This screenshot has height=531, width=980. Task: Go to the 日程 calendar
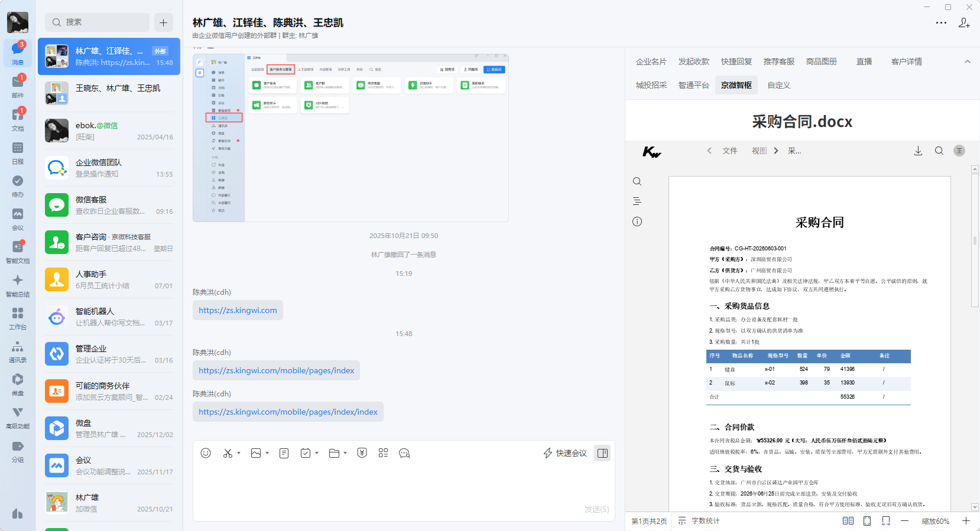[18, 152]
